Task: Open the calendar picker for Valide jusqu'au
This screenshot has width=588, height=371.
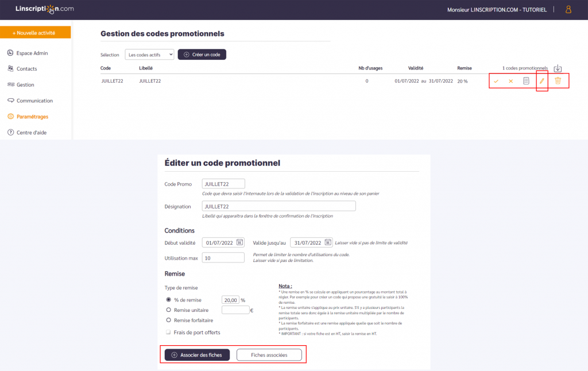Action: pos(328,242)
